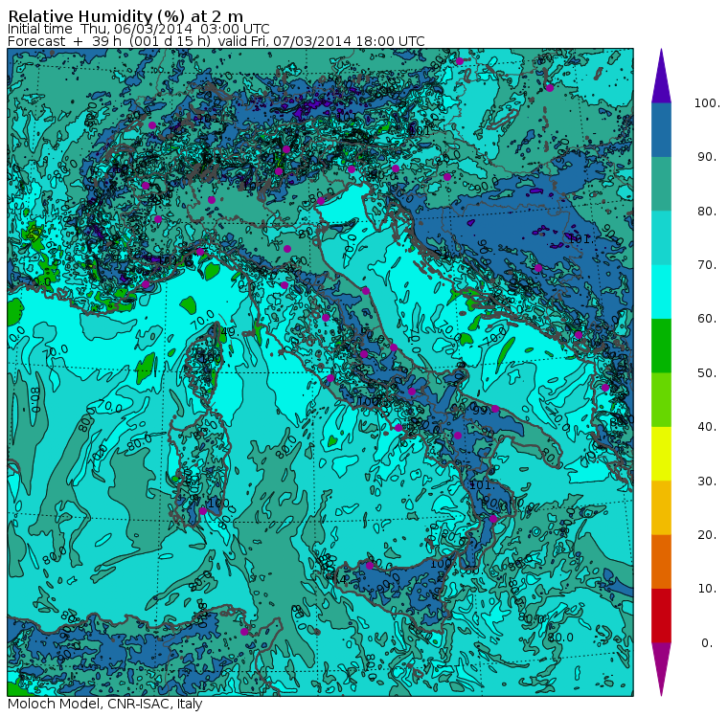This screenshot has width=728, height=717.
Task: Select the bright cyan 60–70 legend band
Action: [x=661, y=291]
